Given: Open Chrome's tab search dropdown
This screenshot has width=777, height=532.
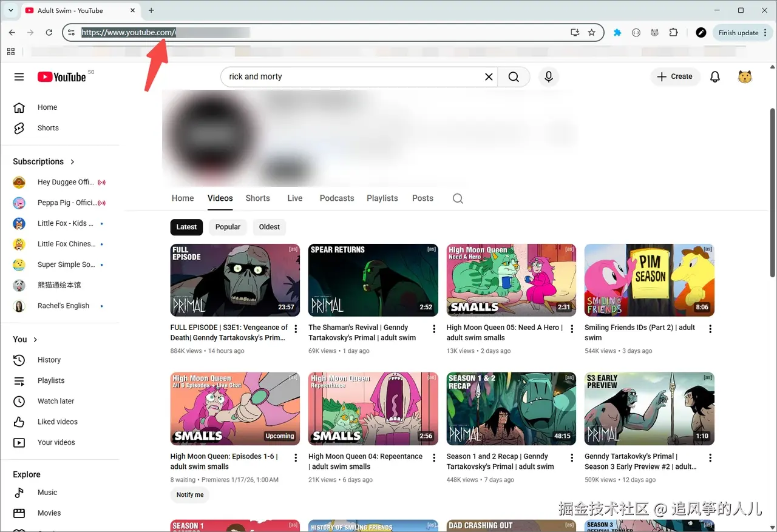Looking at the screenshot, I should tap(10, 10).
